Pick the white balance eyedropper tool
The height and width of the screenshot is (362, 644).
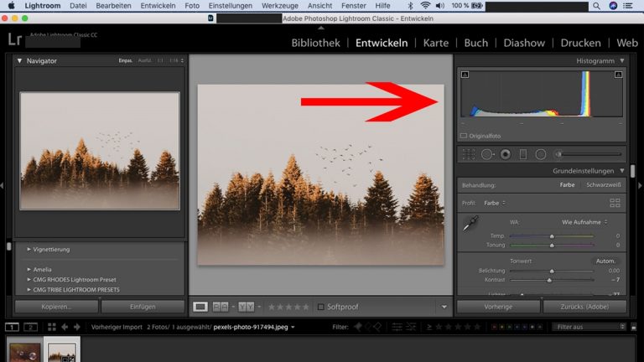click(x=472, y=223)
